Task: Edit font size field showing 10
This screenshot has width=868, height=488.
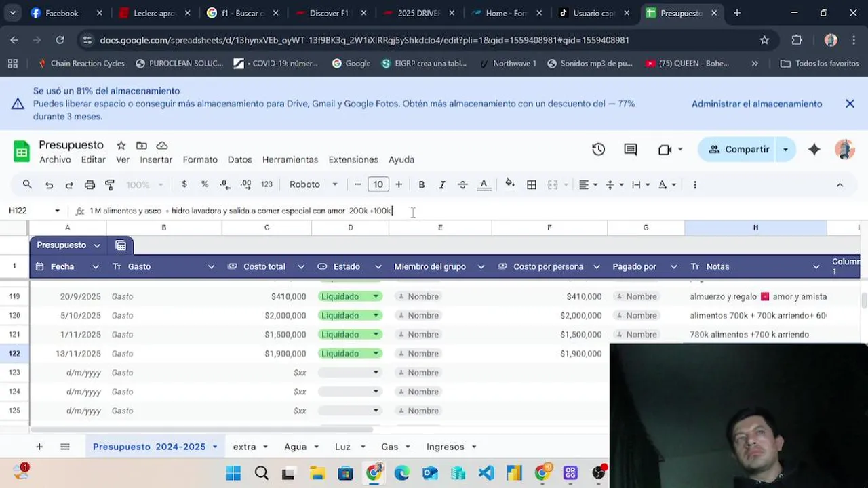Action: pyautogui.click(x=378, y=184)
